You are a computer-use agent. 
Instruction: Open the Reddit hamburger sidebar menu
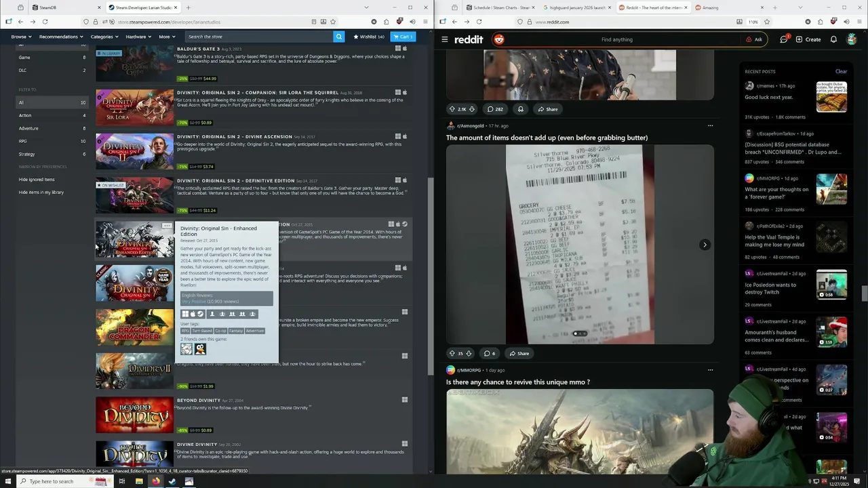[445, 39]
